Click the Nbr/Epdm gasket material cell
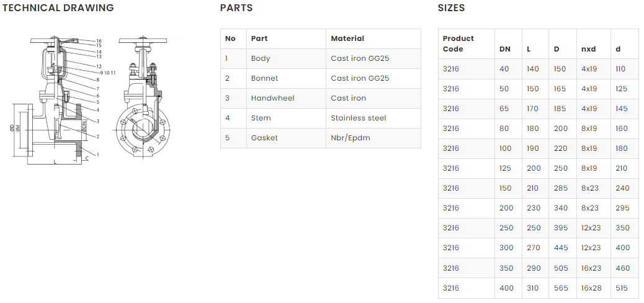 tap(351, 138)
